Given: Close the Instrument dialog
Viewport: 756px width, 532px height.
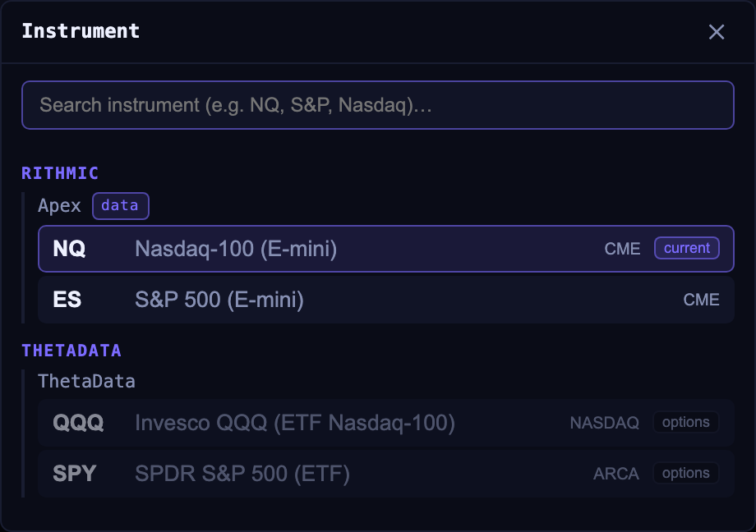Looking at the screenshot, I should point(717,32).
